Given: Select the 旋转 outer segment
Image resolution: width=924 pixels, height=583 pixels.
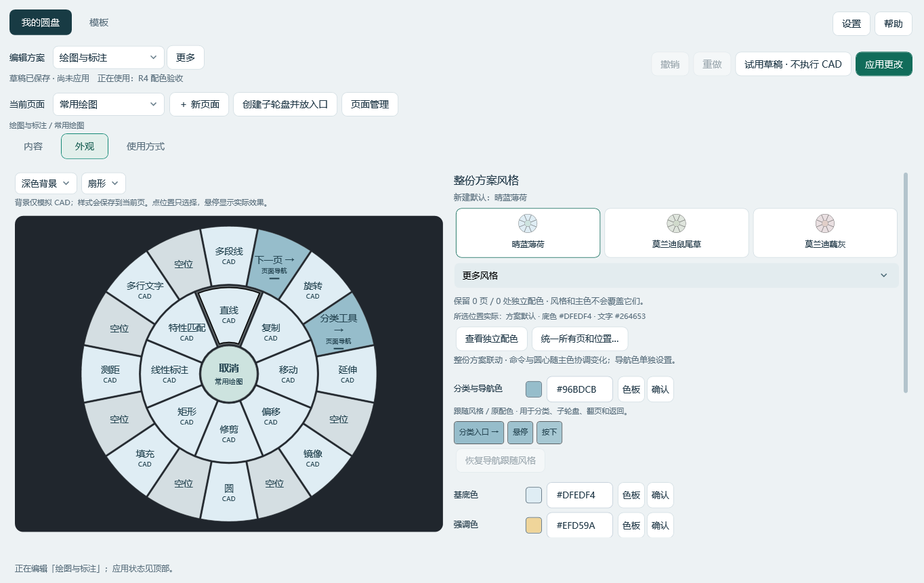Looking at the screenshot, I should click(x=313, y=290).
